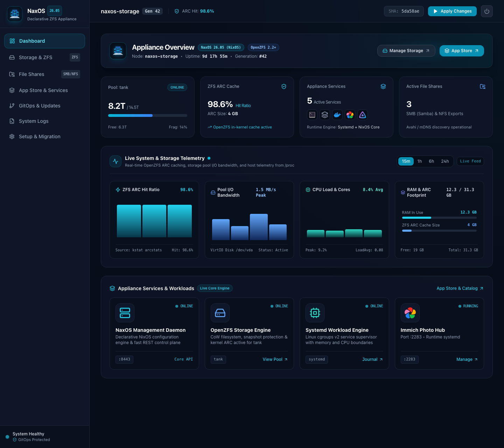Screen dimensions: 504x448
Task: Click the "System Healthy" status text
Action: pos(28,434)
